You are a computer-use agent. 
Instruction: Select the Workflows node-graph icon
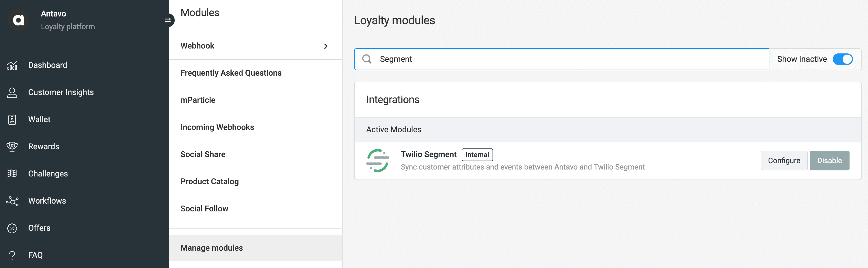(x=12, y=201)
